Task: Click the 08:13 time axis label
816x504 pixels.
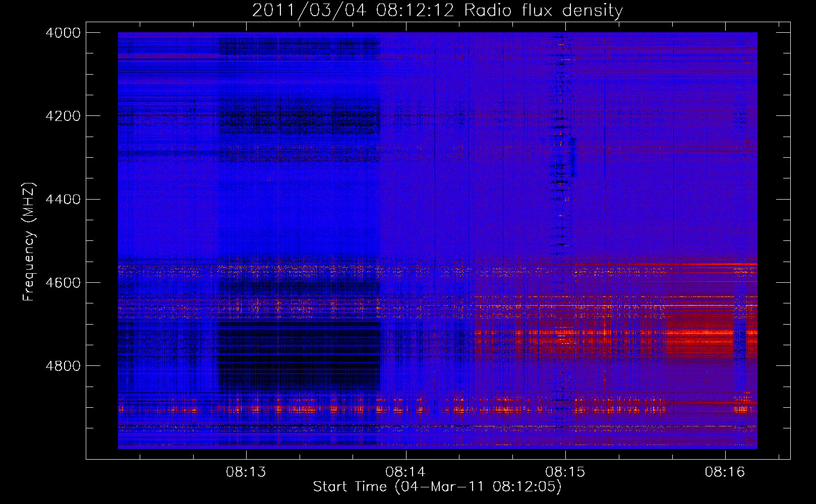Action: click(x=246, y=472)
